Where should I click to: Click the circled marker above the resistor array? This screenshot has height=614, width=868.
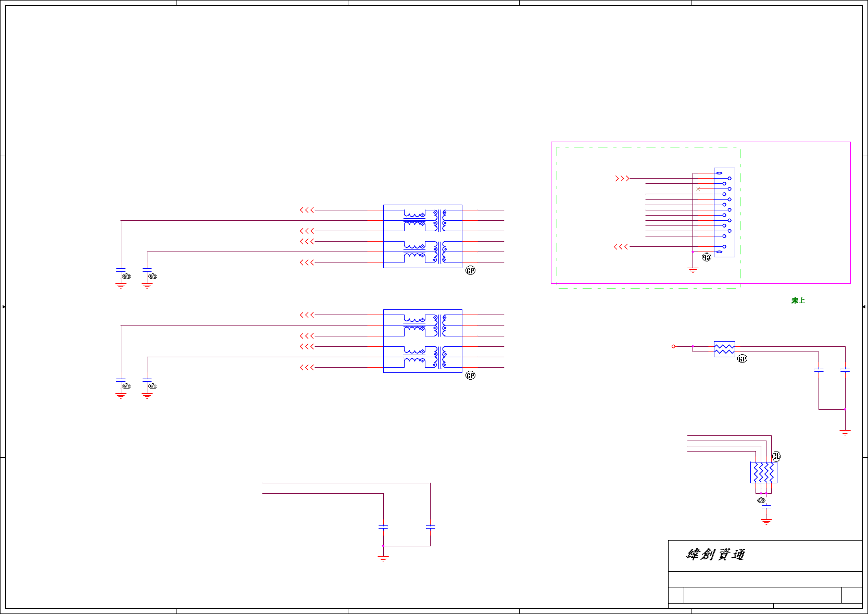(776, 456)
